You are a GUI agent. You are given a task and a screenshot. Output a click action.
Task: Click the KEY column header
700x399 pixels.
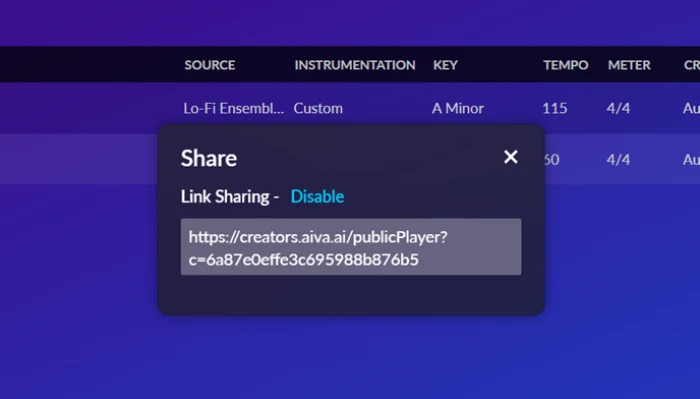[445, 65]
